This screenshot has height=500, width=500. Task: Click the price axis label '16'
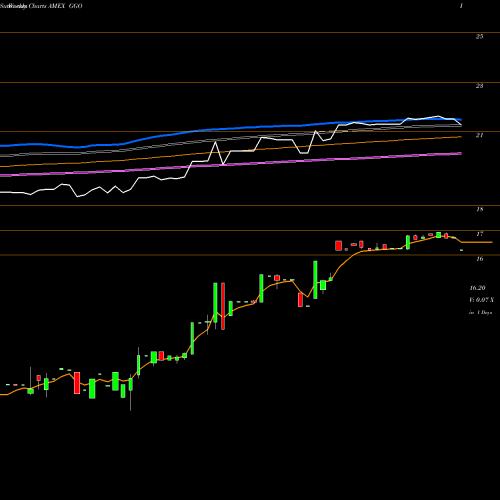[x=479, y=259]
